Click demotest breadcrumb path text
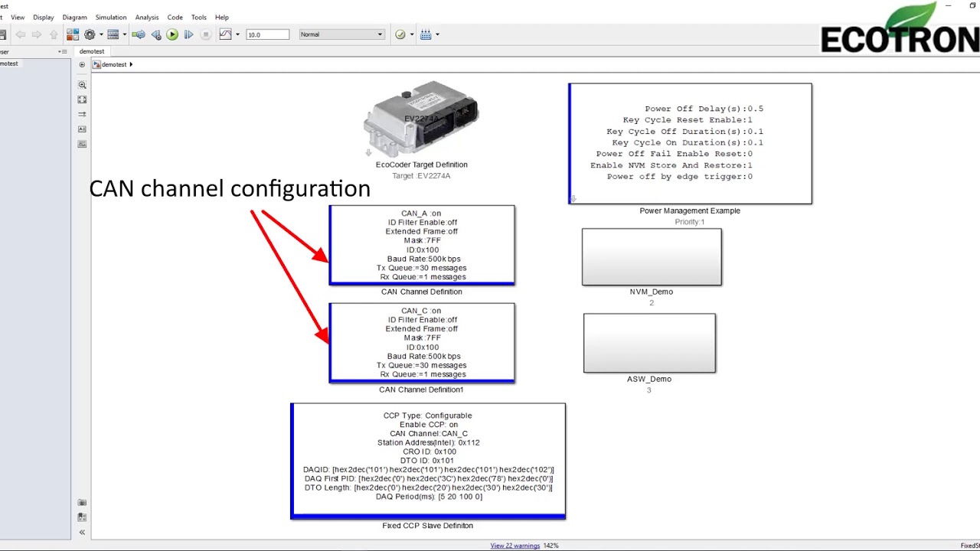The width and height of the screenshot is (980, 551). click(114, 64)
